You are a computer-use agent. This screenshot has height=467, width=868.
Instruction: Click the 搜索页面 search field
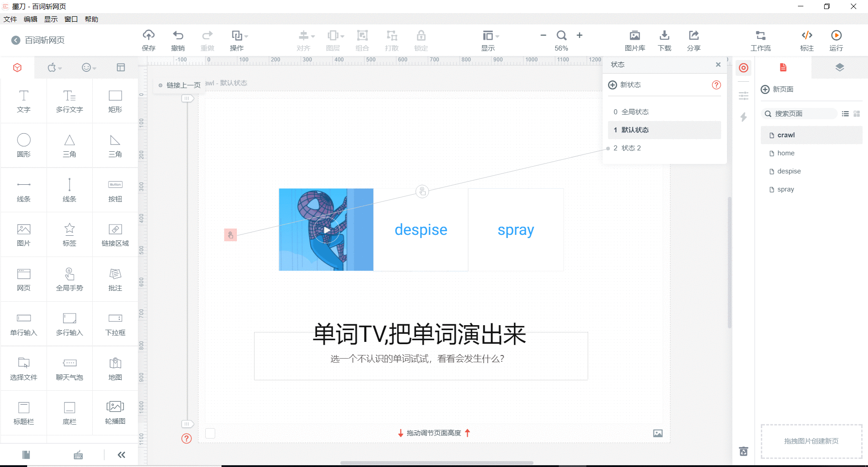point(799,114)
